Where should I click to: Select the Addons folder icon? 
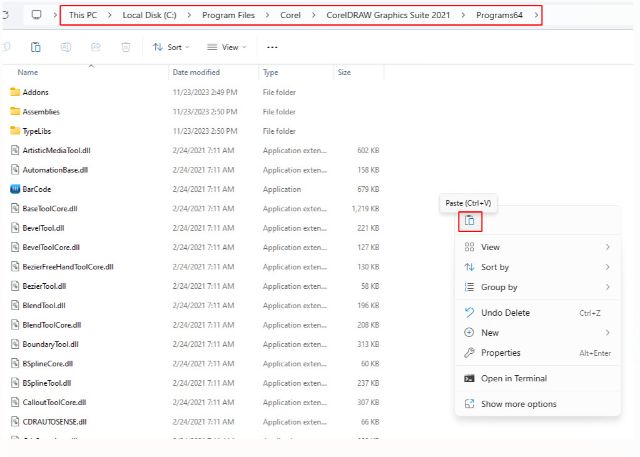pos(15,92)
